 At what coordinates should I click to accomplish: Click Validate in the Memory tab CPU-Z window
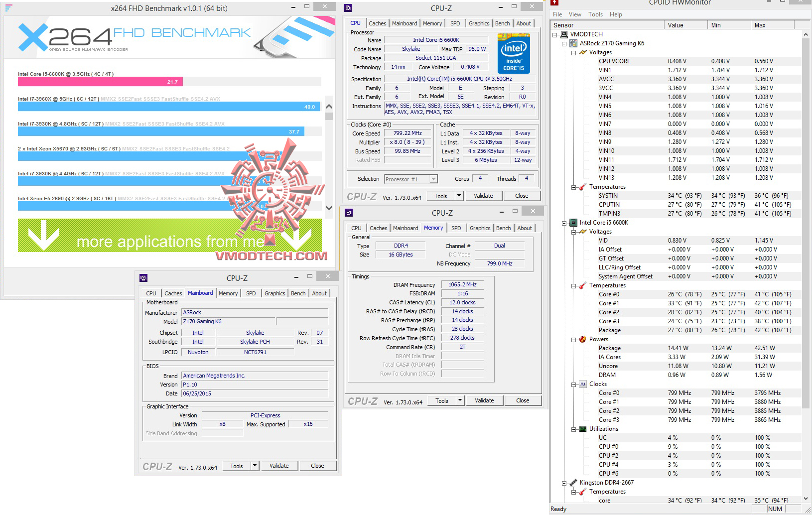coord(484,400)
